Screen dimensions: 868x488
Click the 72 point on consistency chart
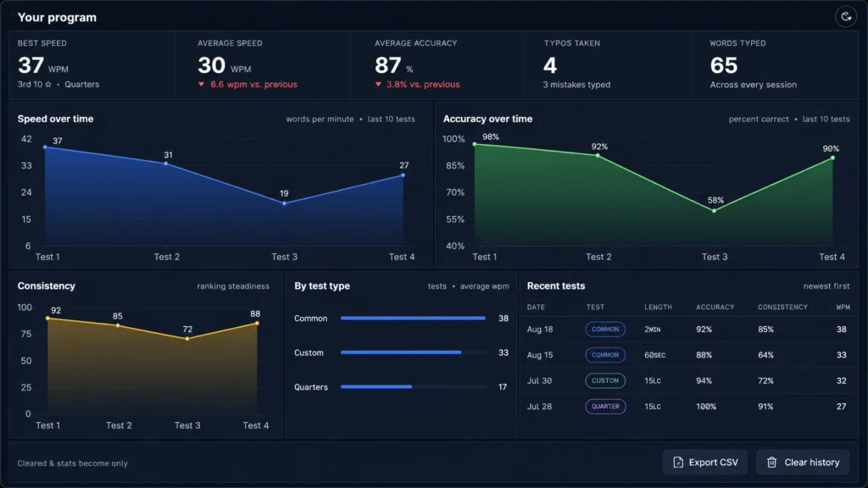pyautogui.click(x=187, y=339)
